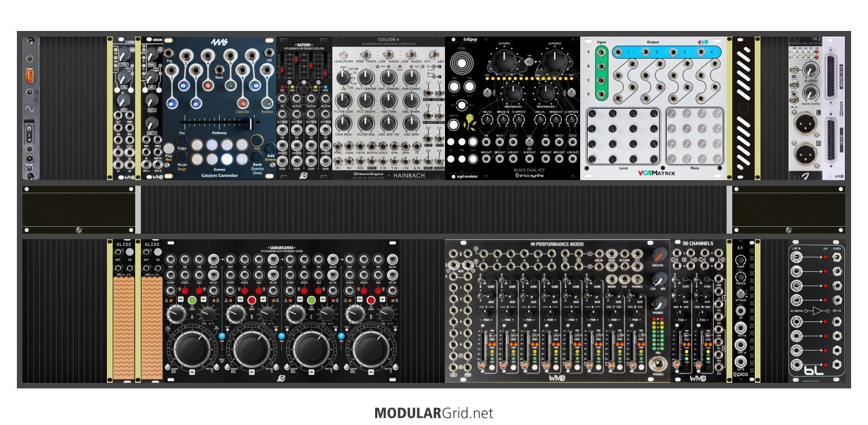Click the Gain knob on Pico E.F.
This screenshot has height=425, width=868.
pyautogui.click(x=741, y=260)
